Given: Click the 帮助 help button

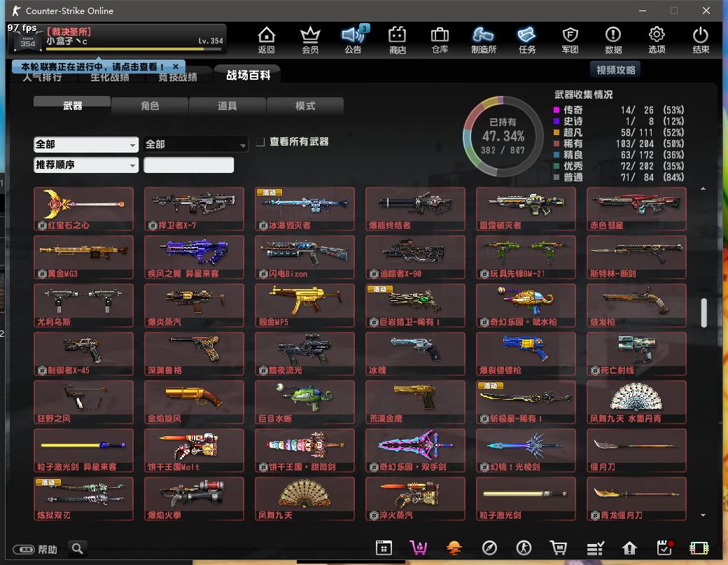Looking at the screenshot, I should (35, 550).
